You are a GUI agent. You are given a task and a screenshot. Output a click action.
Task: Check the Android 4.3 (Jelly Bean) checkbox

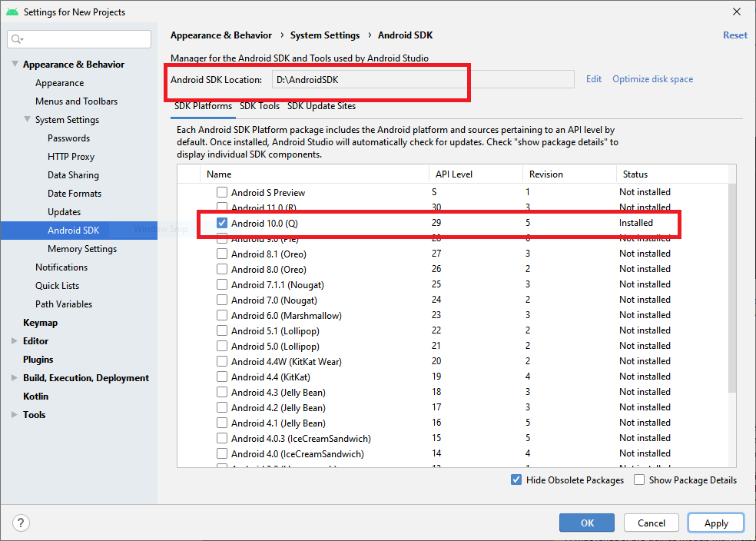222,392
